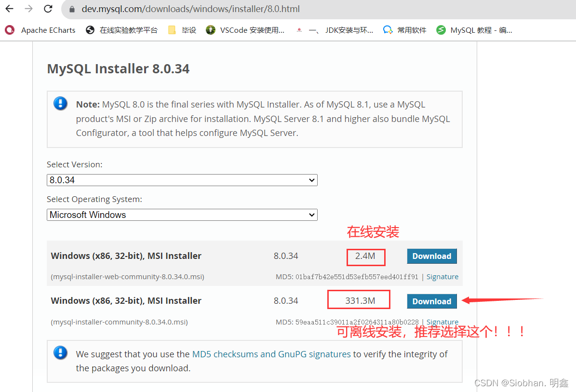Open MD5 checksums and GnuPG signatures link
This screenshot has width=576, height=392.
[x=271, y=354]
